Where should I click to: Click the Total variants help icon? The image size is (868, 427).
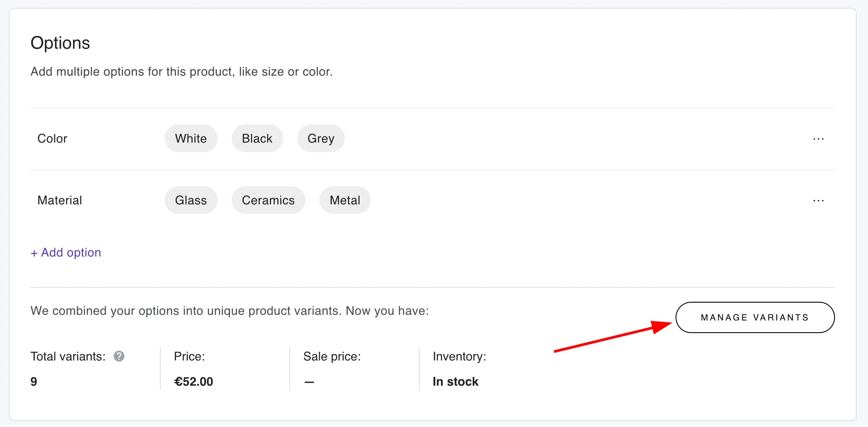click(x=119, y=357)
